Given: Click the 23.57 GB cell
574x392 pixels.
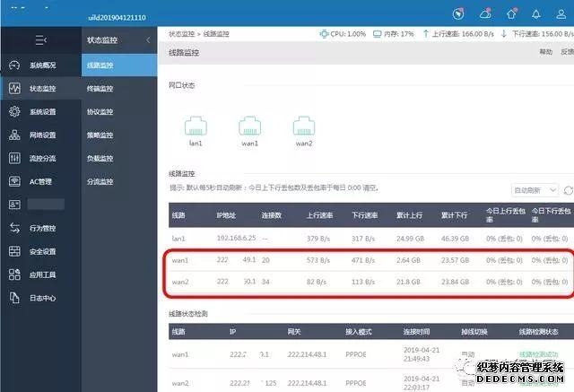Looking at the screenshot, I should coord(455,260).
